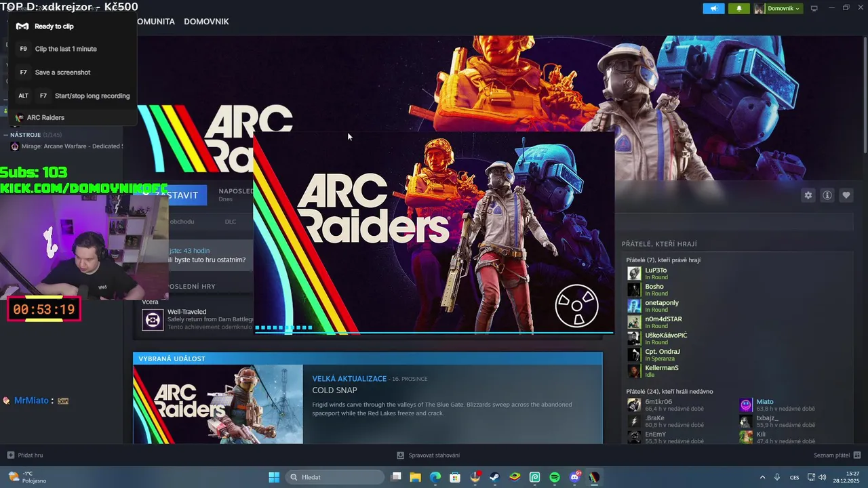868x488 pixels.
Task: Click the page's vertical scrollbar
Action: [x=865, y=95]
